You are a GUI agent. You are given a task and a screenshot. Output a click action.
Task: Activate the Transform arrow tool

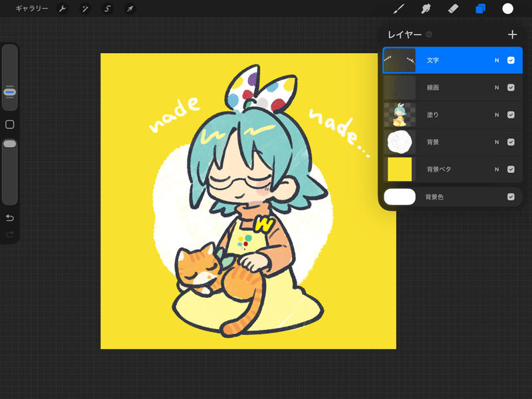(x=130, y=9)
